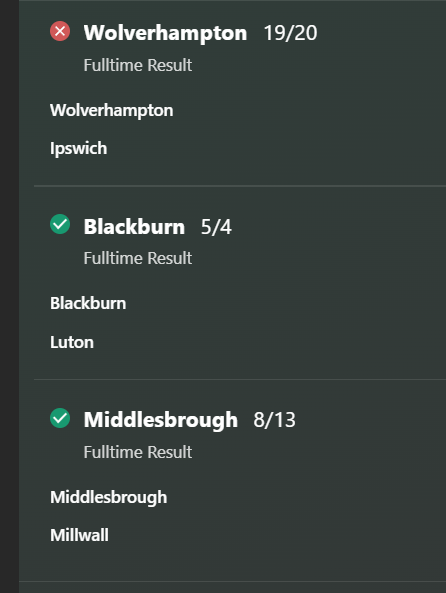Viewport: 446px width, 593px height.
Task: Click the 8/13 odds value
Action: (x=274, y=420)
